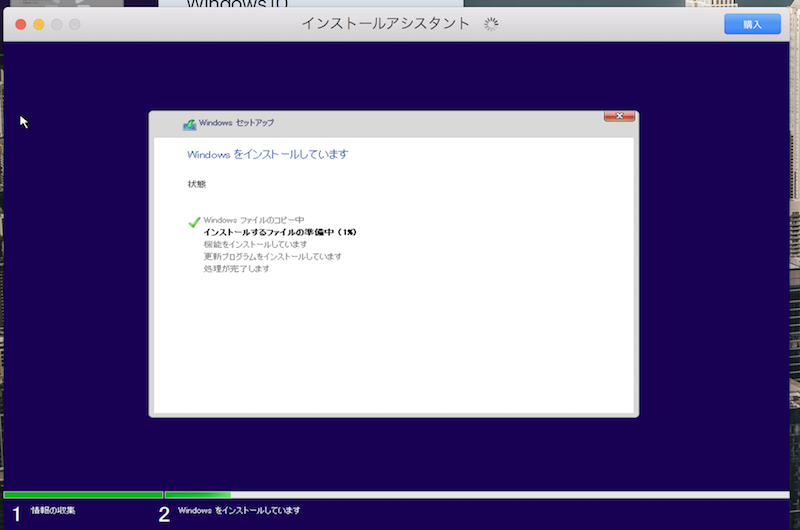Click the Windows をインストールしています heading

pos(267,155)
